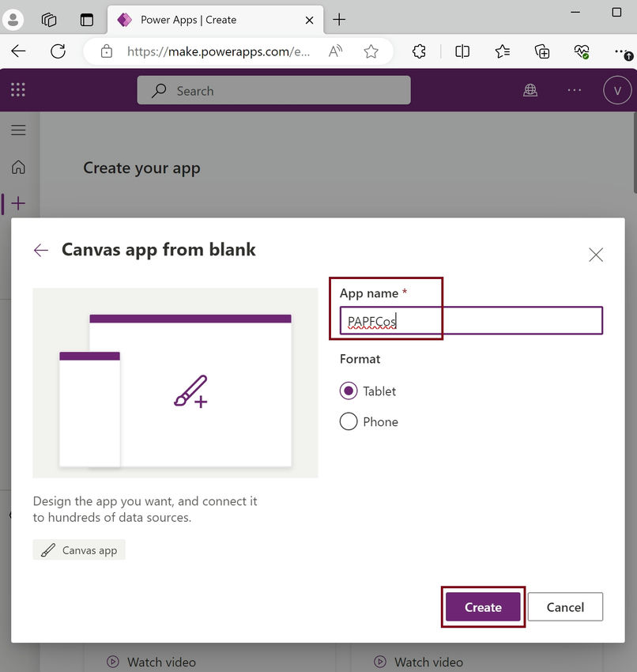View site information lock icon
637x672 pixels.
[106, 51]
